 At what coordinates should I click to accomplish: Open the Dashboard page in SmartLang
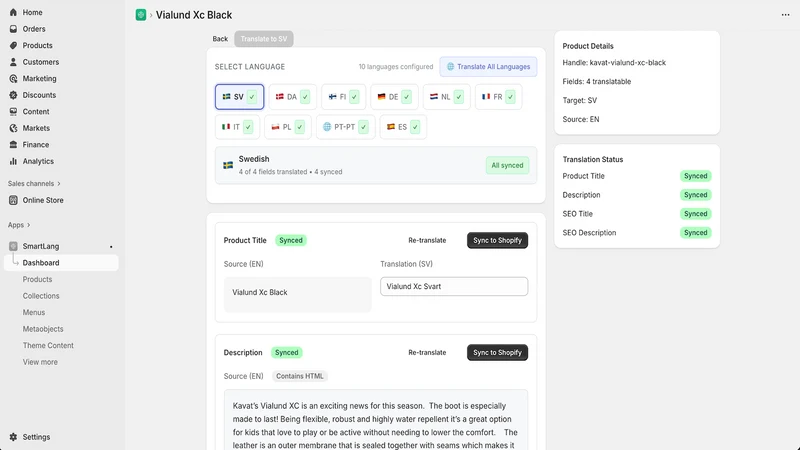(x=61, y=263)
